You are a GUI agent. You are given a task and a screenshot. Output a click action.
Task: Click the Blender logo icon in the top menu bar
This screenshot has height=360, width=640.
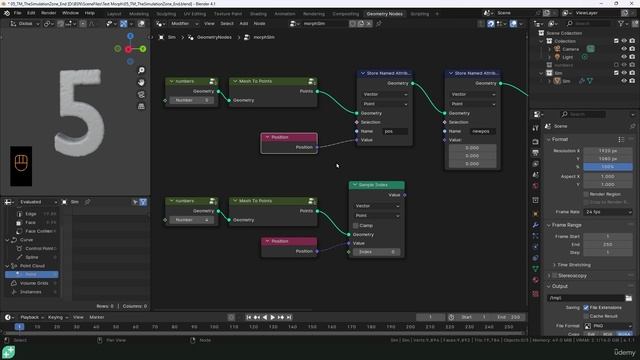[7, 13]
